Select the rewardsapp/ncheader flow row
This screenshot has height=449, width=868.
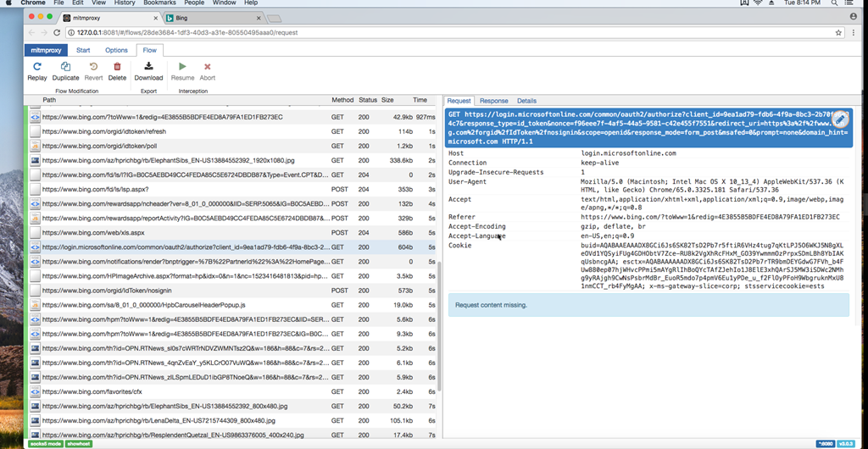pos(232,203)
